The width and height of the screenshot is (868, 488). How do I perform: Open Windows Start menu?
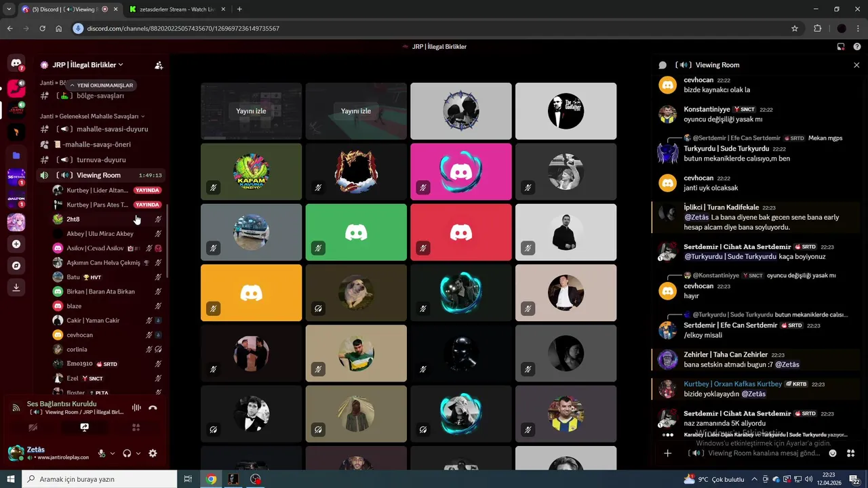[x=10, y=479]
